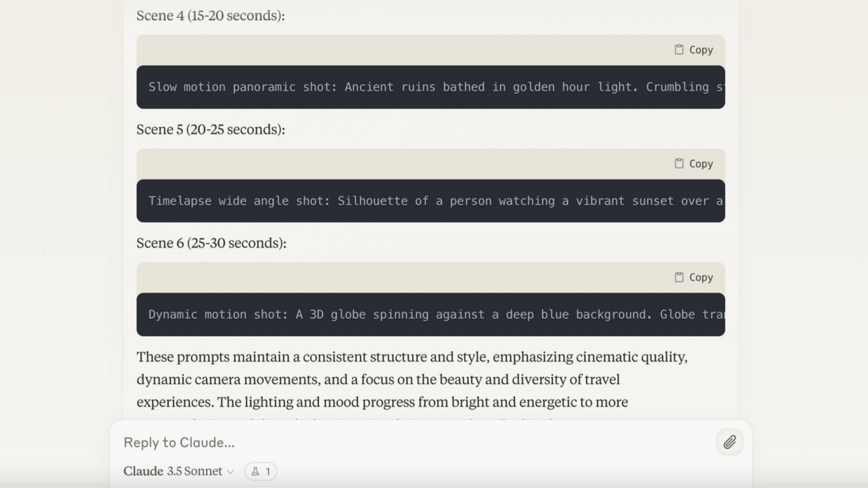Copy the Scene 5 prompt code block
Image resolution: width=868 pixels, height=488 pixels.
point(694,164)
